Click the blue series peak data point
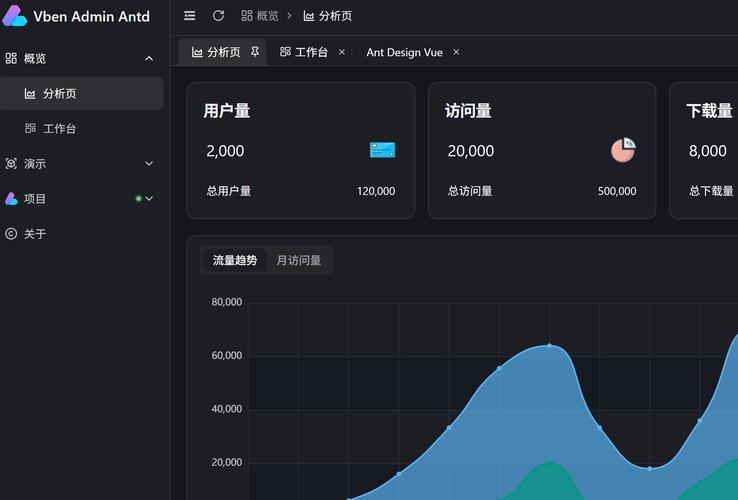738x500 pixels. pos(549,346)
